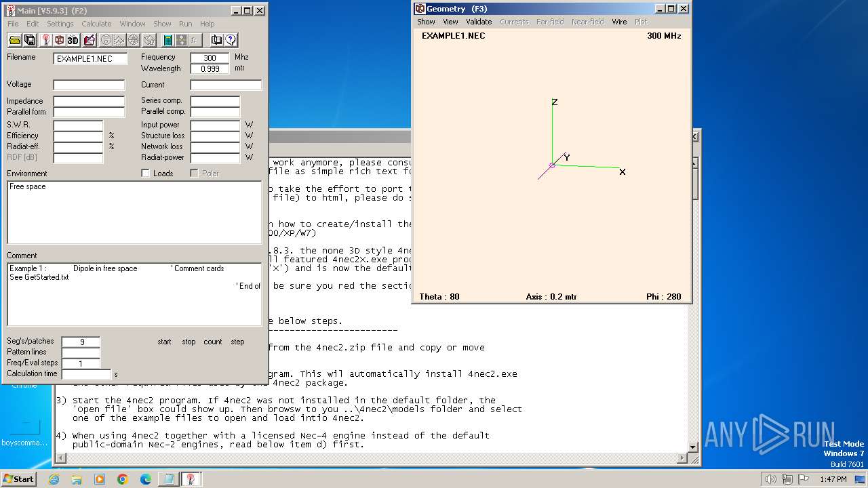
Task: Click the Seg's/patches field showing 9
Action: (81, 342)
